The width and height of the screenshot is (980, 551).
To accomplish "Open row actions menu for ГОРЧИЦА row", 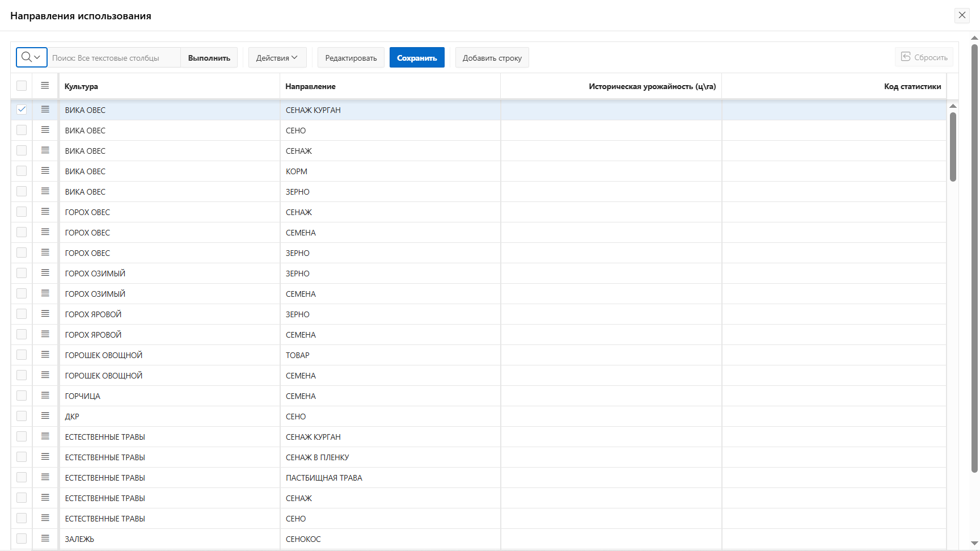I will tap(45, 396).
